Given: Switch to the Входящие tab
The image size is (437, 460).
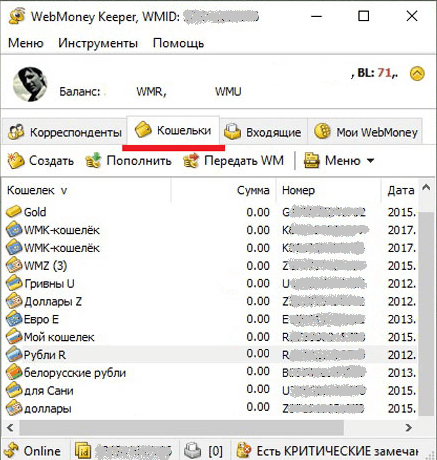Looking at the screenshot, I should (x=263, y=132).
